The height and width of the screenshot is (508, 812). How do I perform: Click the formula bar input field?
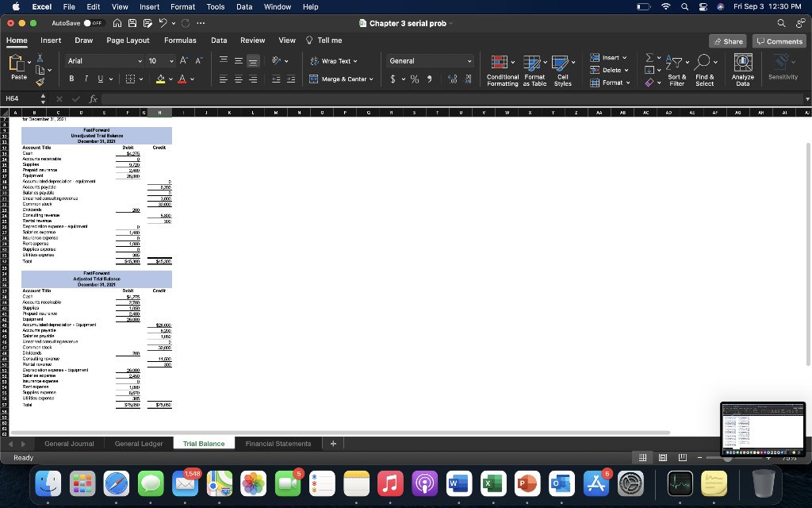[x=452, y=98]
